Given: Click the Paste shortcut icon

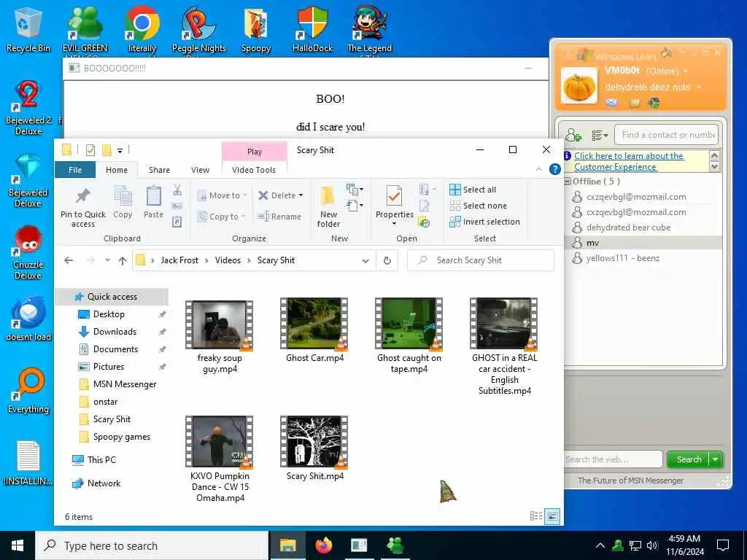Looking at the screenshot, I should (177, 222).
